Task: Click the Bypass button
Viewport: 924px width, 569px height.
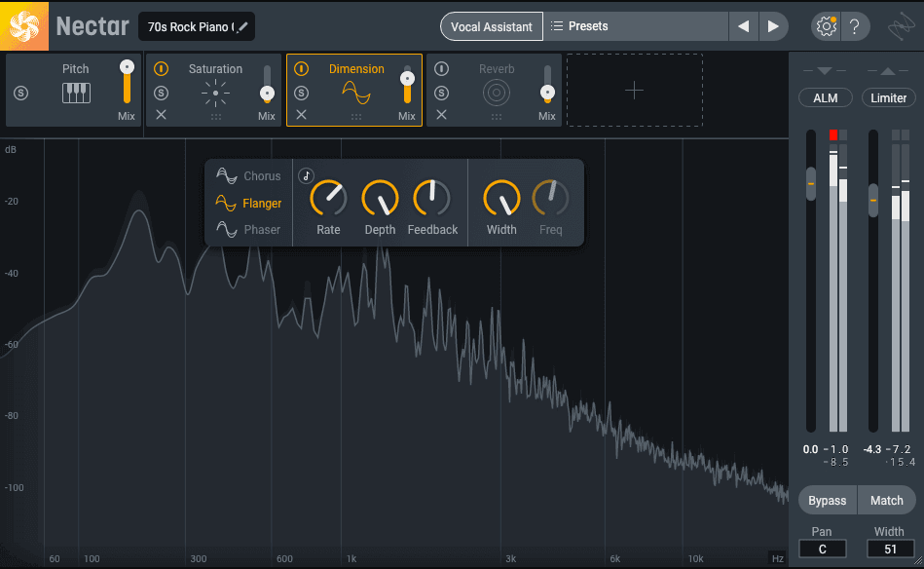Action: 828,501
